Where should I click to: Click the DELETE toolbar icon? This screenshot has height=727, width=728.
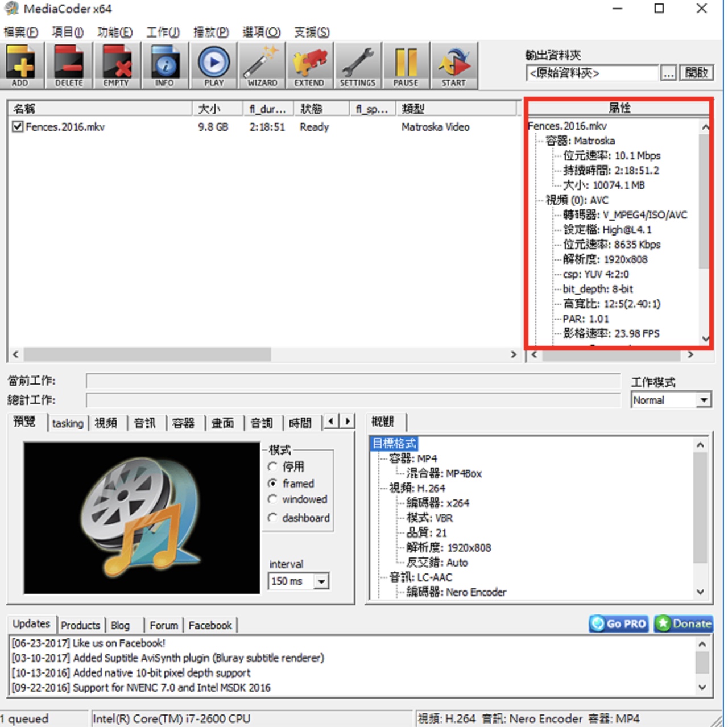(x=69, y=65)
